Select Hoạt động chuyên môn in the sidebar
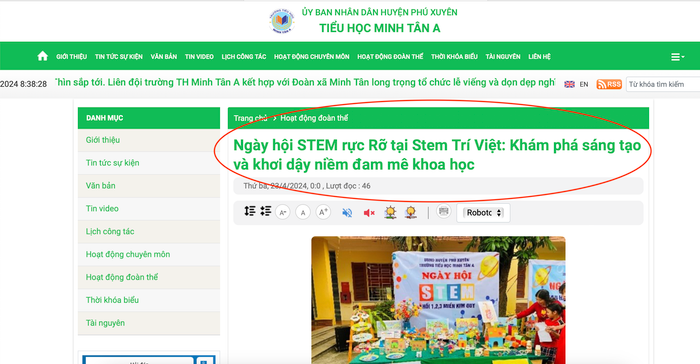The width and height of the screenshot is (700, 364). (x=149, y=255)
